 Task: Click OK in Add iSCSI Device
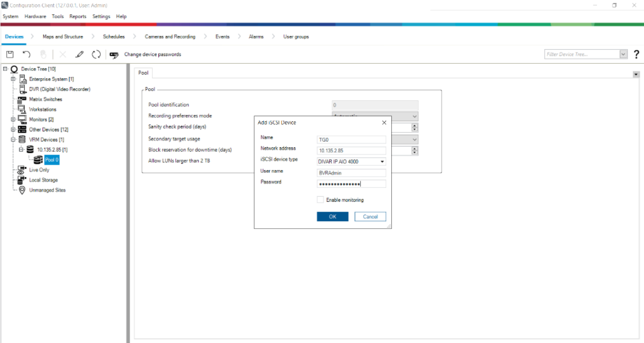tap(333, 217)
